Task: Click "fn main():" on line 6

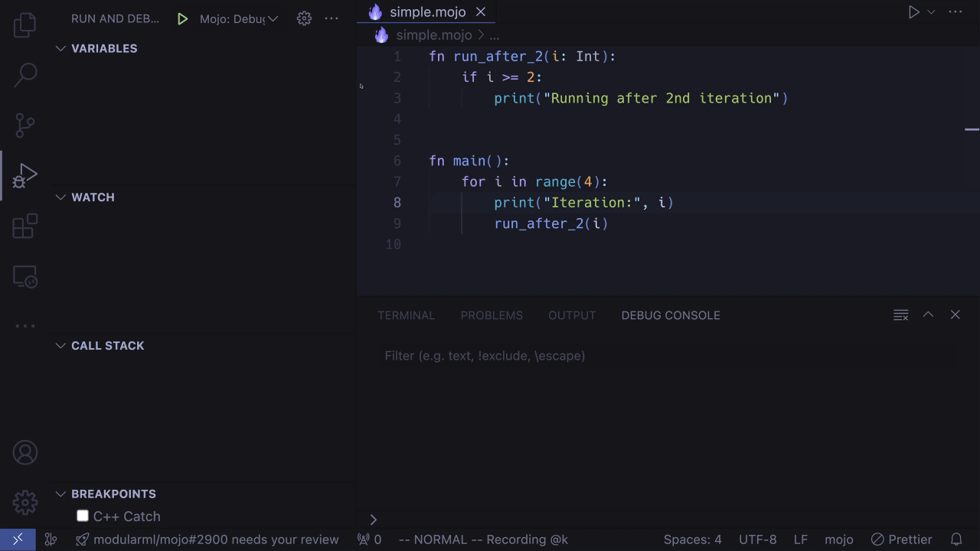Action: pyautogui.click(x=469, y=161)
